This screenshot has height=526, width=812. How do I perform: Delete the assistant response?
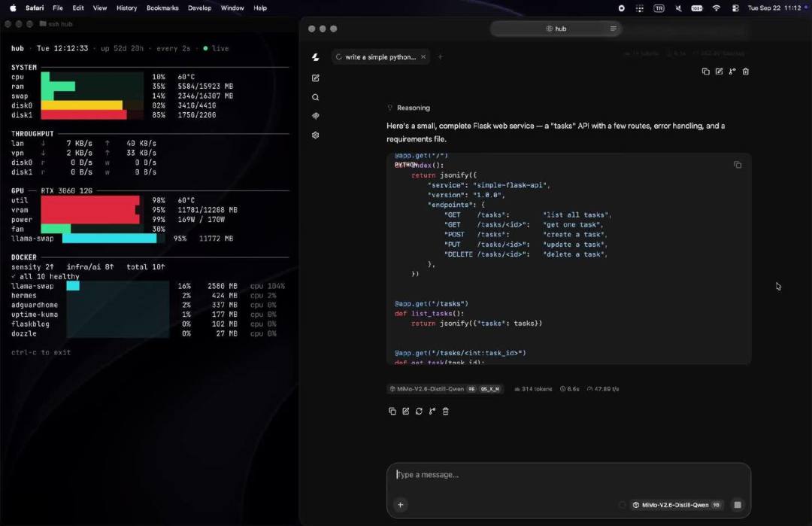(445, 411)
